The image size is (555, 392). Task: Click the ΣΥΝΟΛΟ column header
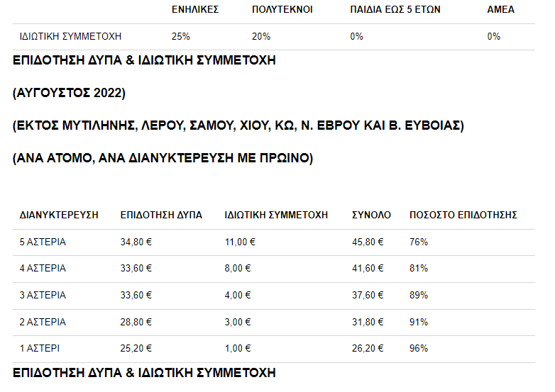click(x=371, y=215)
